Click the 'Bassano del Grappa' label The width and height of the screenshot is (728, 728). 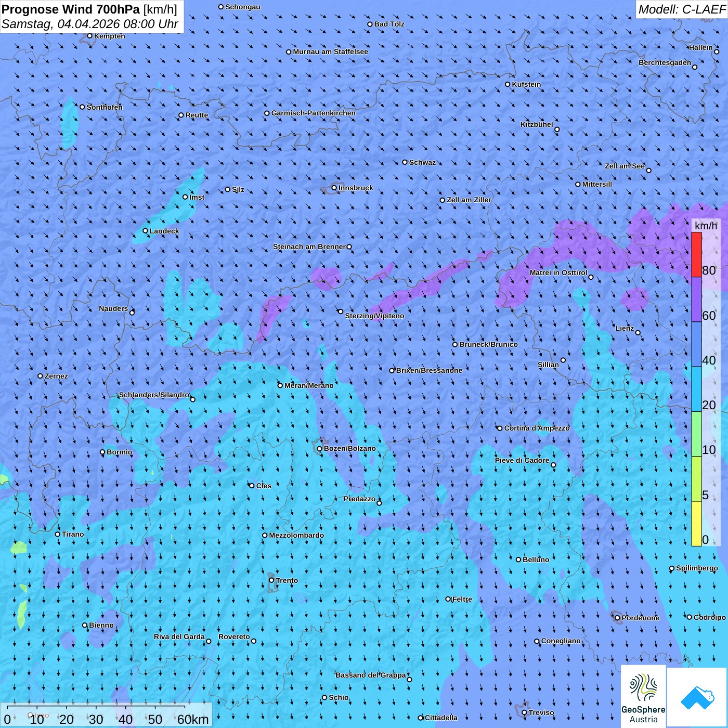(x=371, y=675)
